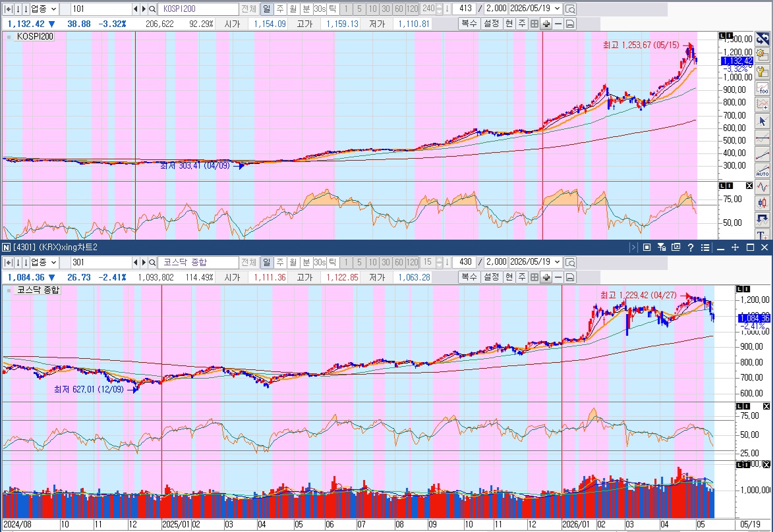The width and height of the screenshot is (773, 532).
Task: Click the AUTO trendline tool icon
Action: (762, 171)
